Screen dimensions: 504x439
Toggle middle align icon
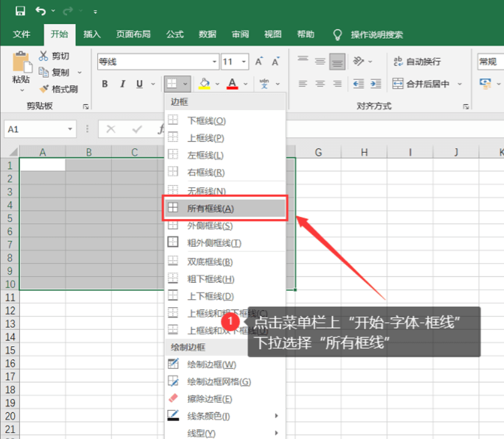click(x=320, y=61)
